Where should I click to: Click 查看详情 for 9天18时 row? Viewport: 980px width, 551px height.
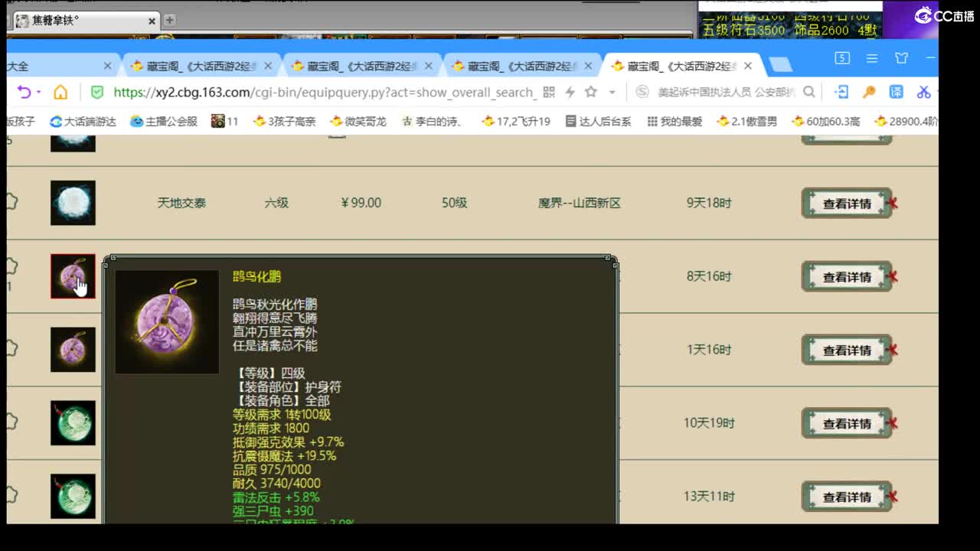coord(847,204)
